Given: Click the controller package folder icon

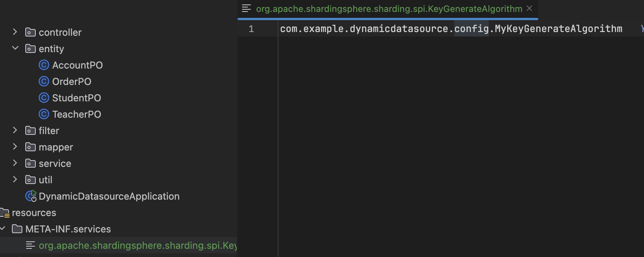Looking at the screenshot, I should coord(31,32).
